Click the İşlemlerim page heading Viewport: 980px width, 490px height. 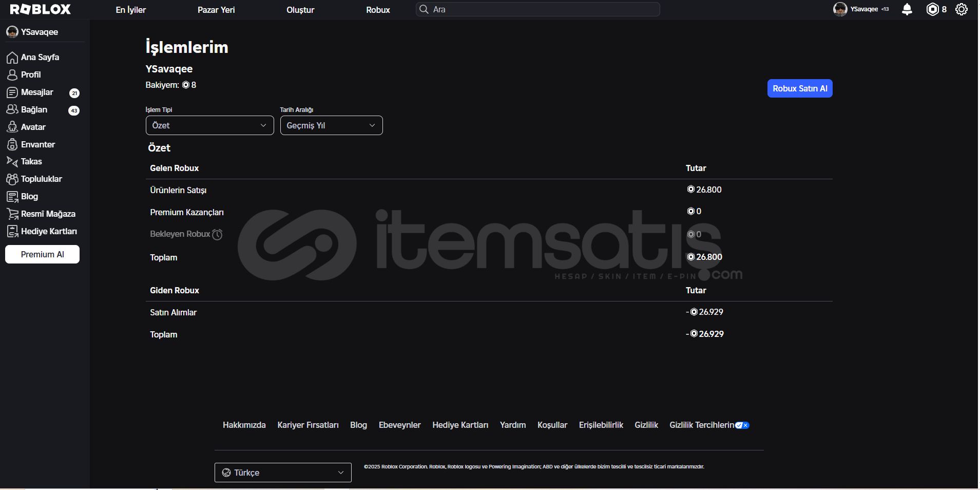187,47
